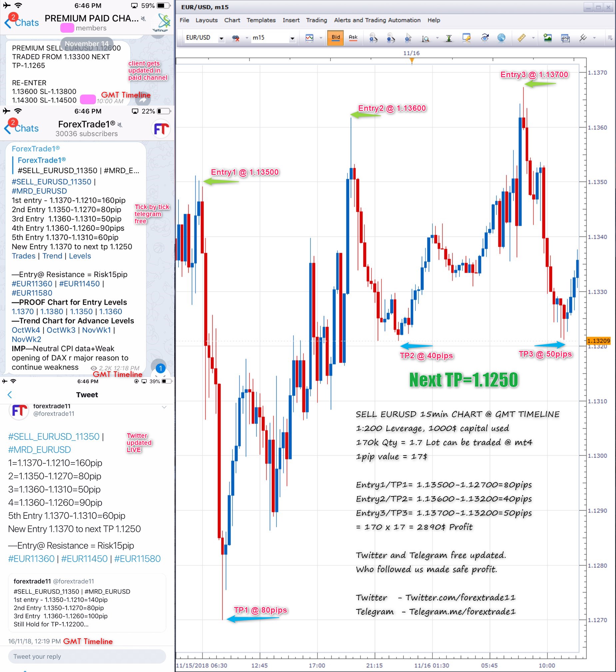Click the vertical scale zoom icon
The height and width of the screenshot is (672, 616).
point(425,38)
